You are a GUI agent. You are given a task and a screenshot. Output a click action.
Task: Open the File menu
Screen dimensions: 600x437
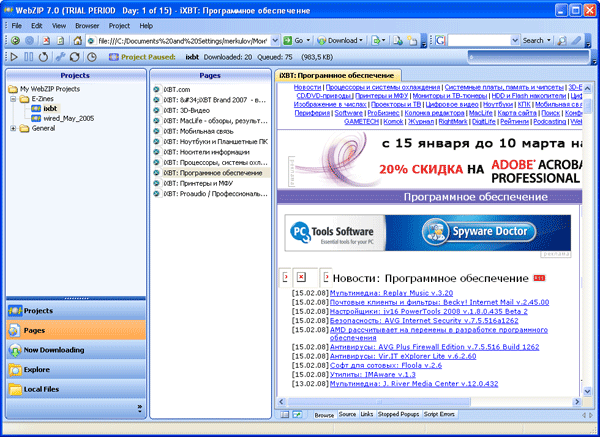click(16, 26)
